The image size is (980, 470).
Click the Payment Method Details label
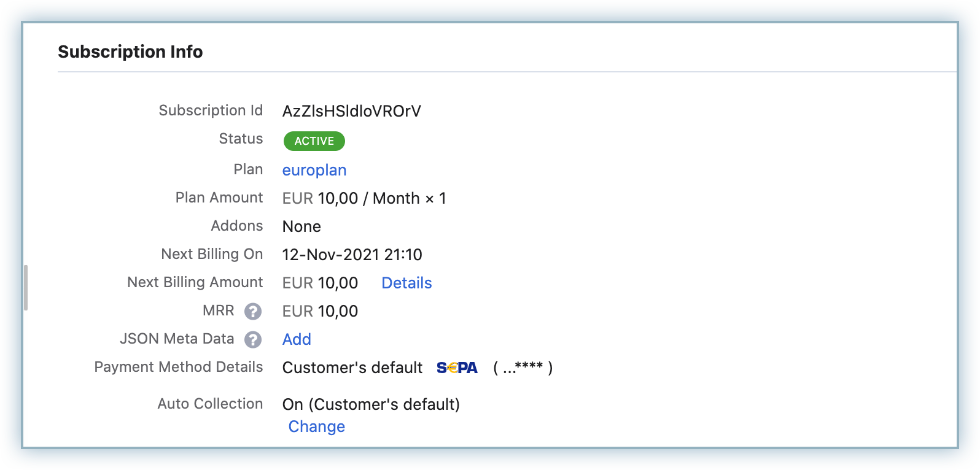click(178, 367)
